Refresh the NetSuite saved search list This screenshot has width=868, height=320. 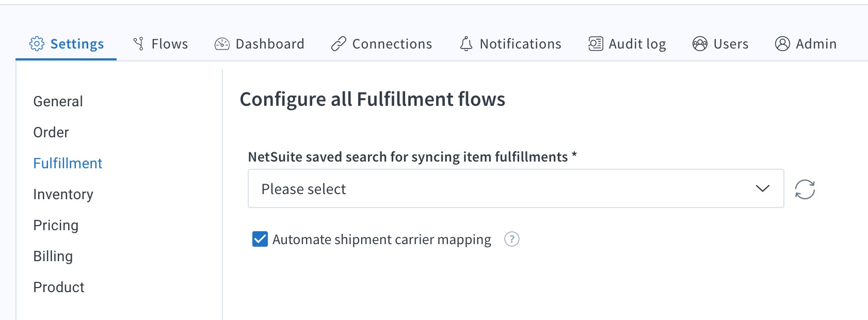coord(805,189)
